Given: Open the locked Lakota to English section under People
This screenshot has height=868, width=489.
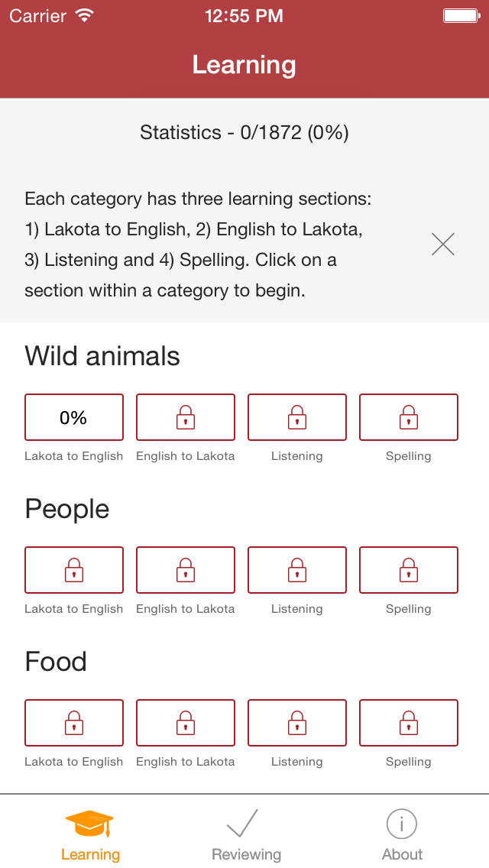Looking at the screenshot, I should click(x=73, y=570).
